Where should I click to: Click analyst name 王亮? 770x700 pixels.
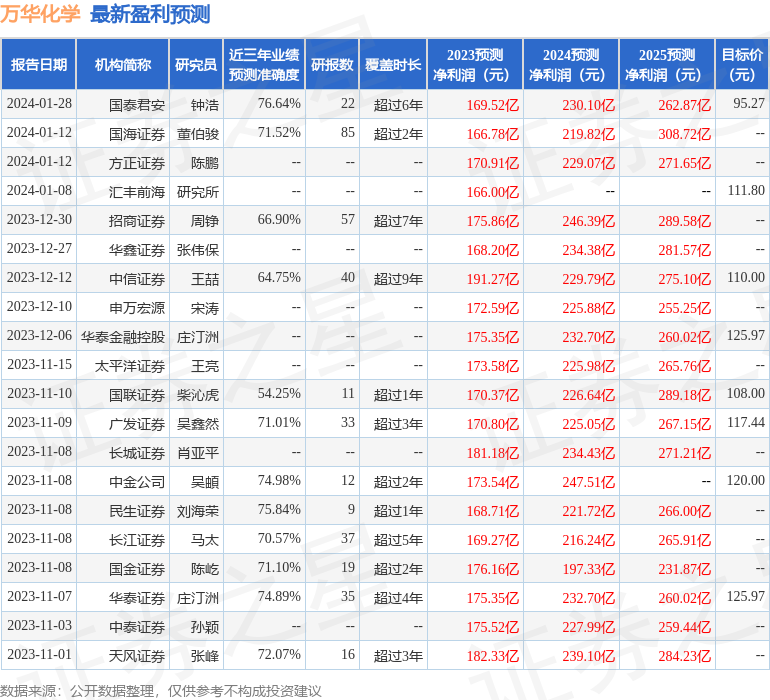[205, 365]
